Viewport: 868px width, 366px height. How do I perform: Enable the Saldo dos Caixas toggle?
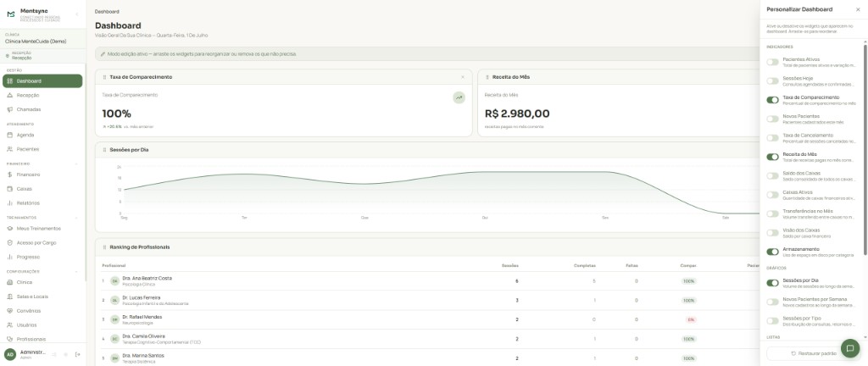point(772,176)
